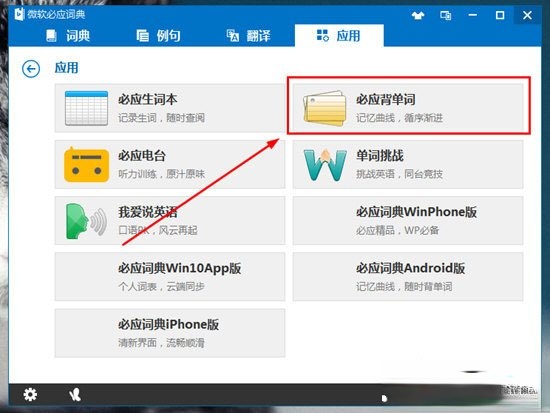Click the 我爱说英语 title text

147,212
